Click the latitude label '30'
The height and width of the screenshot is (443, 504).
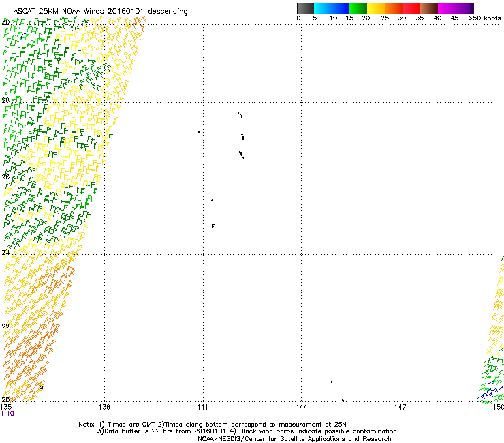(x=5, y=22)
